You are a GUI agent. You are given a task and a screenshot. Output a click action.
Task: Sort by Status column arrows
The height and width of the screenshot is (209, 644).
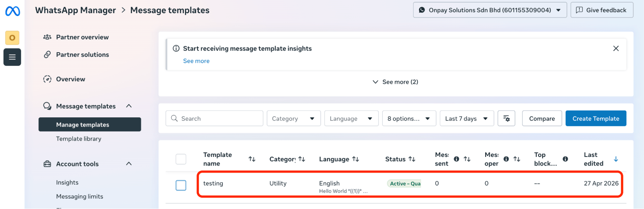[x=412, y=159]
